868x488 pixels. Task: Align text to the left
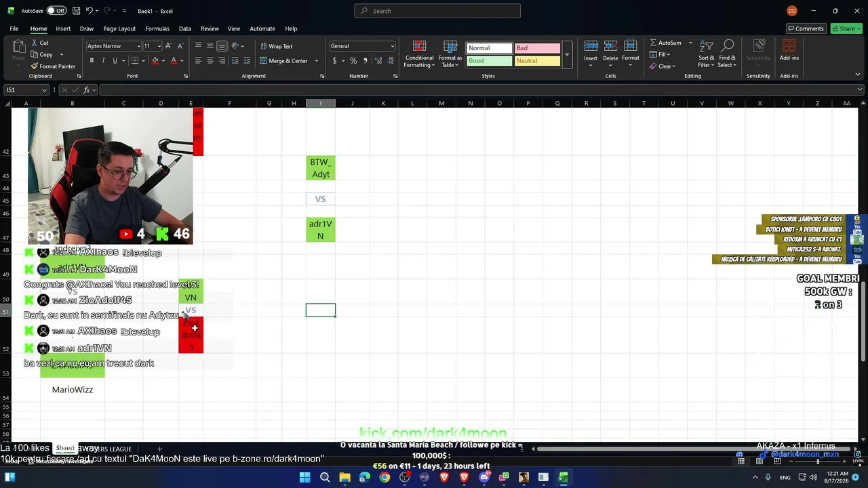click(x=198, y=60)
